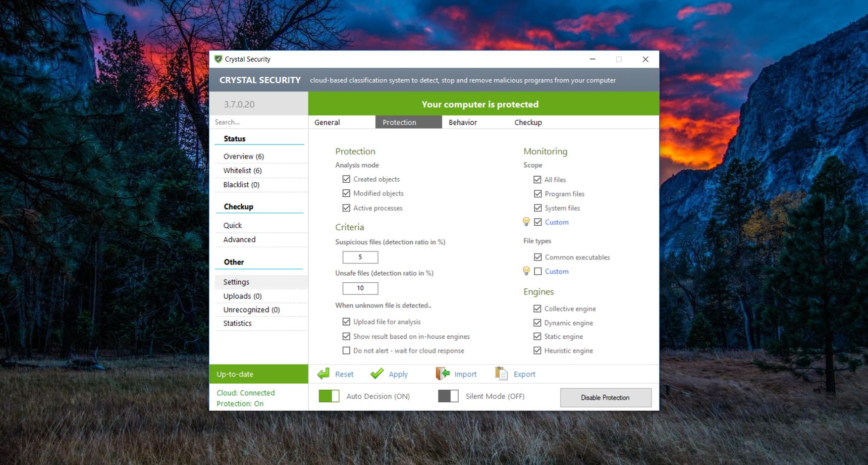
Task: Toggle Created objects checkbox
Action: 346,179
